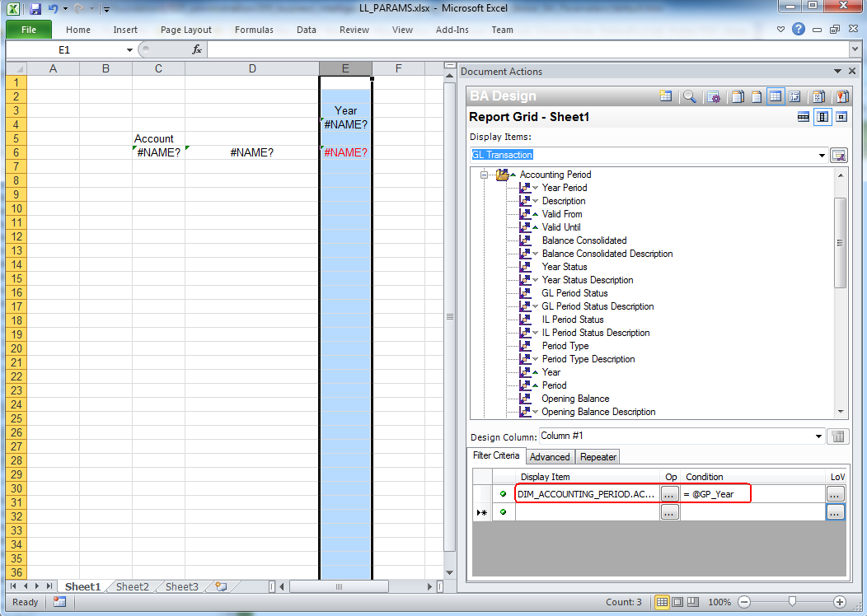Save the workbook with the floppy icon
The image size is (867, 616).
[x=35, y=9]
